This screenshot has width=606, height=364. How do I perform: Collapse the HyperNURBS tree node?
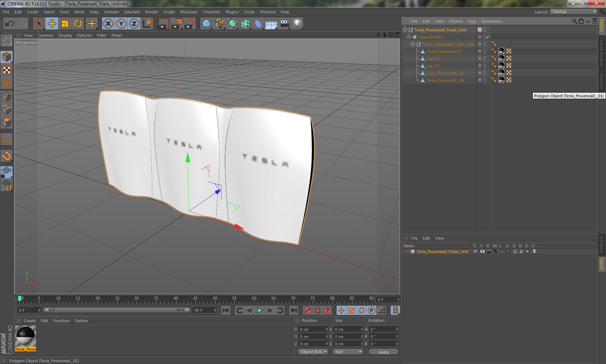pos(409,37)
